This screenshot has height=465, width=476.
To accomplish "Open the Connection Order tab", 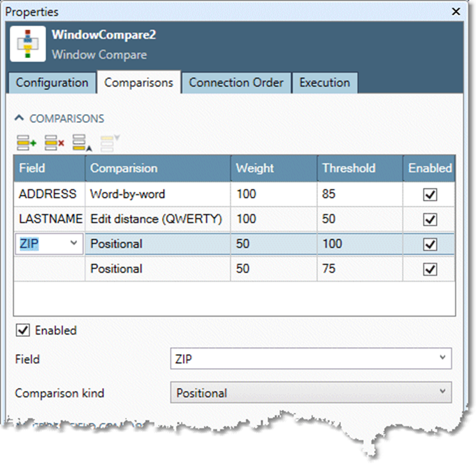I will (236, 83).
